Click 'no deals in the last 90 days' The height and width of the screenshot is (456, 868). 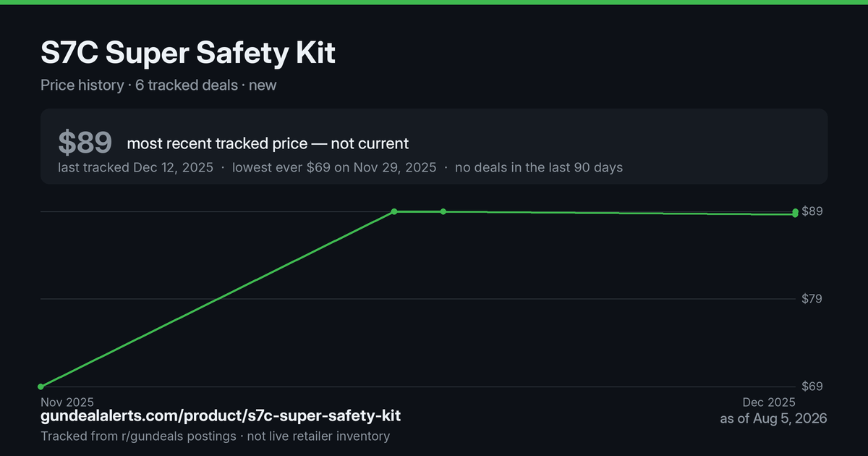[x=539, y=167]
